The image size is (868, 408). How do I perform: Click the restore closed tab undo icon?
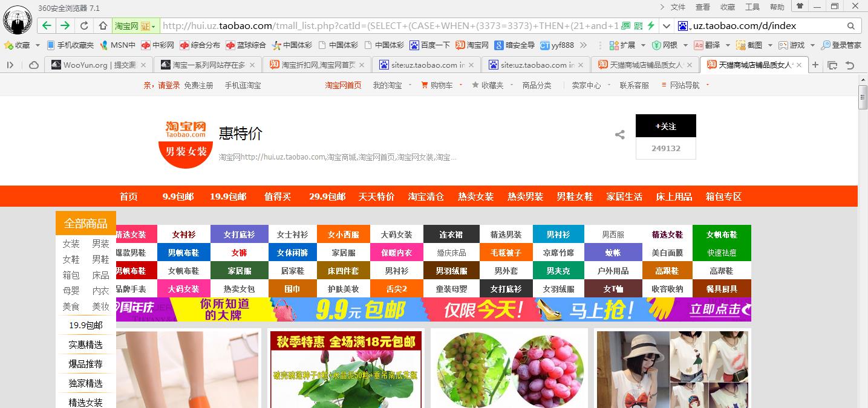[850, 65]
